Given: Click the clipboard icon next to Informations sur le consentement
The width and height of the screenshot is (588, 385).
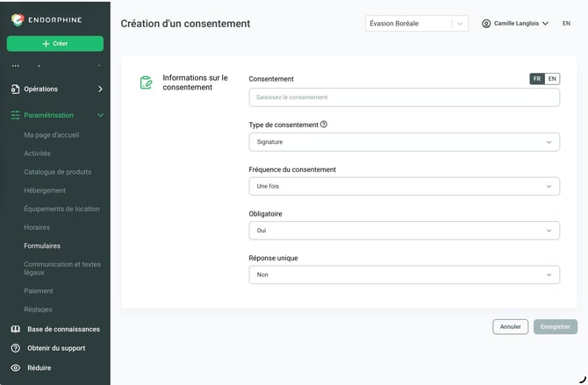Looking at the screenshot, I should click(146, 82).
